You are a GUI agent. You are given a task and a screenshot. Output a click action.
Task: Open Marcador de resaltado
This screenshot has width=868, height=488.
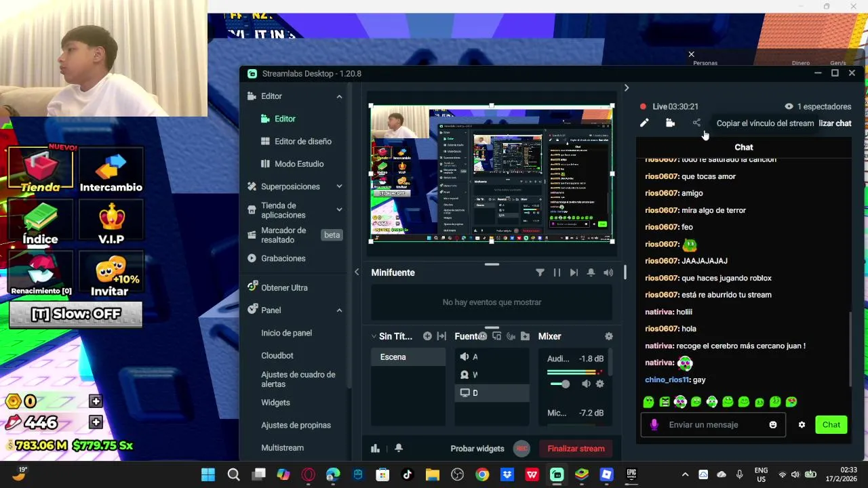pyautogui.click(x=283, y=235)
